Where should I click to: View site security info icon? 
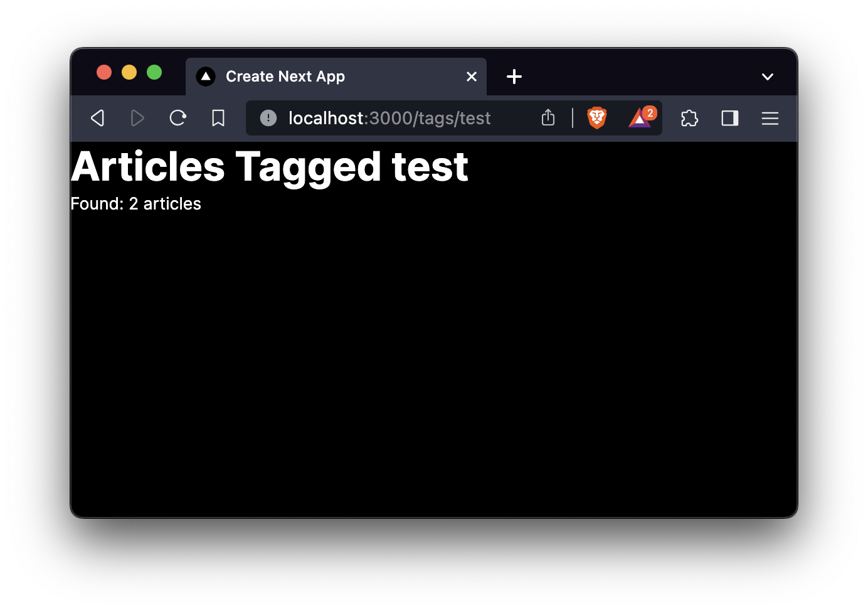(268, 118)
